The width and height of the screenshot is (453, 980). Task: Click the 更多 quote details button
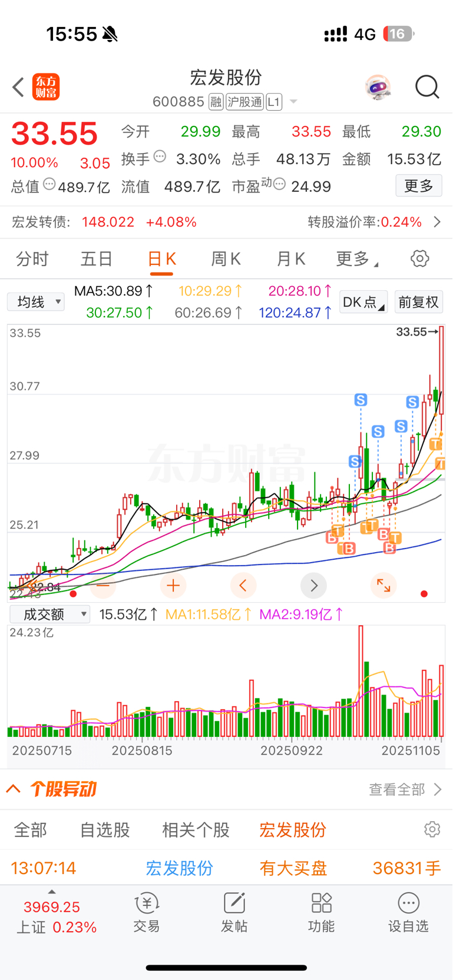[x=419, y=186]
